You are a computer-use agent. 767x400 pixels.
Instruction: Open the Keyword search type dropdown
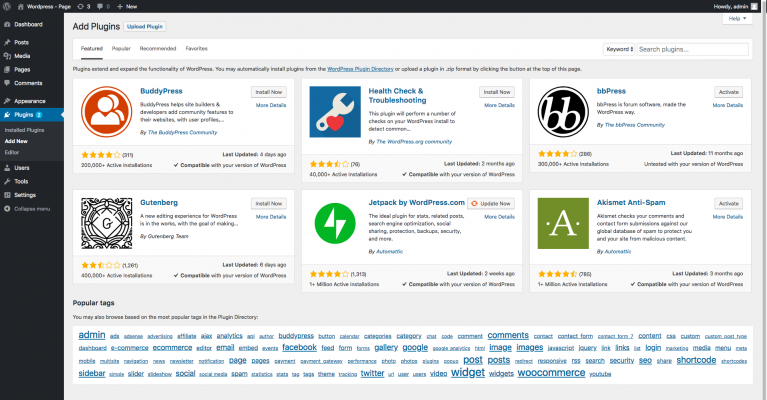pos(619,49)
